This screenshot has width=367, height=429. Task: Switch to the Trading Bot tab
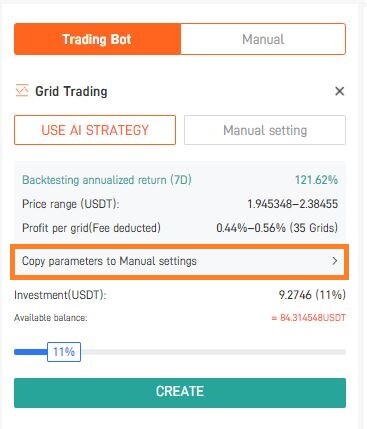pos(97,39)
